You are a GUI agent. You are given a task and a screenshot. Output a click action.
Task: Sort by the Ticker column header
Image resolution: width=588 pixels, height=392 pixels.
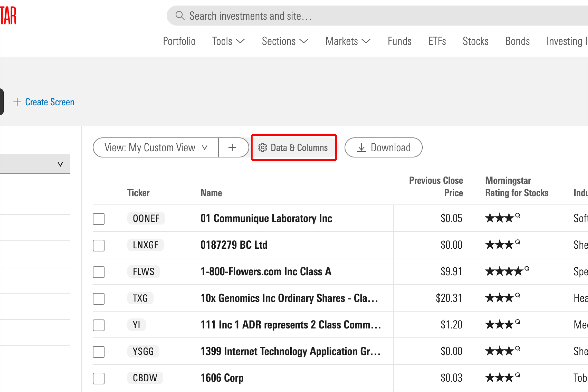point(138,193)
